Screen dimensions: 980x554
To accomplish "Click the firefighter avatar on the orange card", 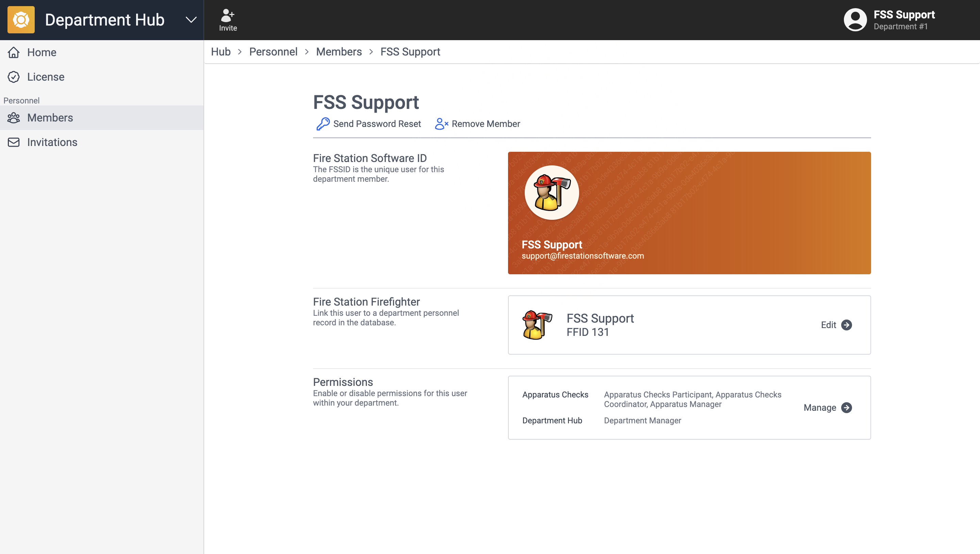I will point(552,193).
